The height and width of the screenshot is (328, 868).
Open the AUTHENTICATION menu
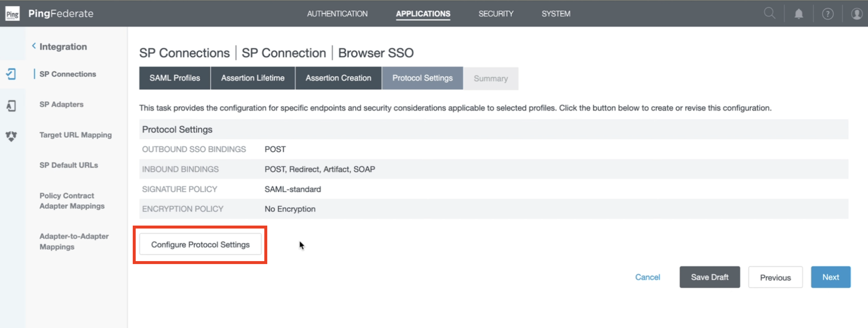[337, 14]
